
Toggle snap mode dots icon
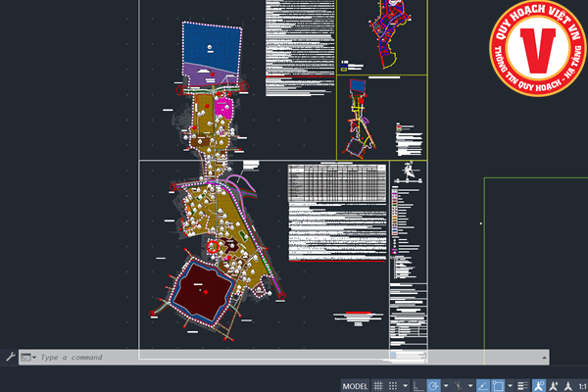point(393,386)
